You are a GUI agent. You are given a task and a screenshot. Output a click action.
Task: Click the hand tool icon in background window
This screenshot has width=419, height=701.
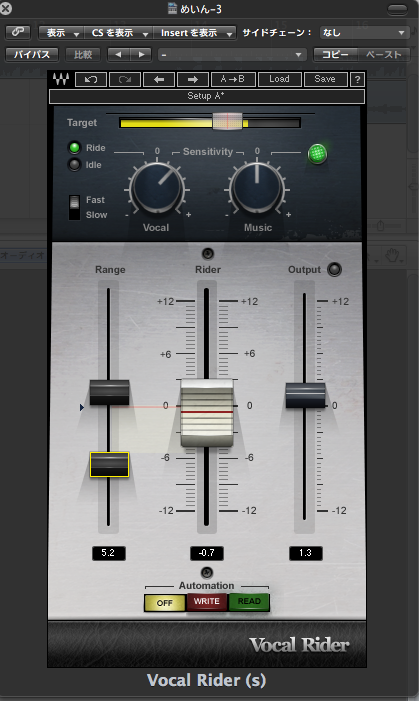coord(392,255)
